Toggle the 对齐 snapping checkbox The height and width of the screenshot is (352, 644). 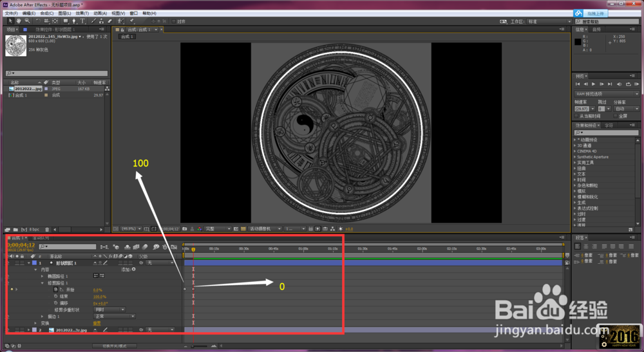[174, 21]
